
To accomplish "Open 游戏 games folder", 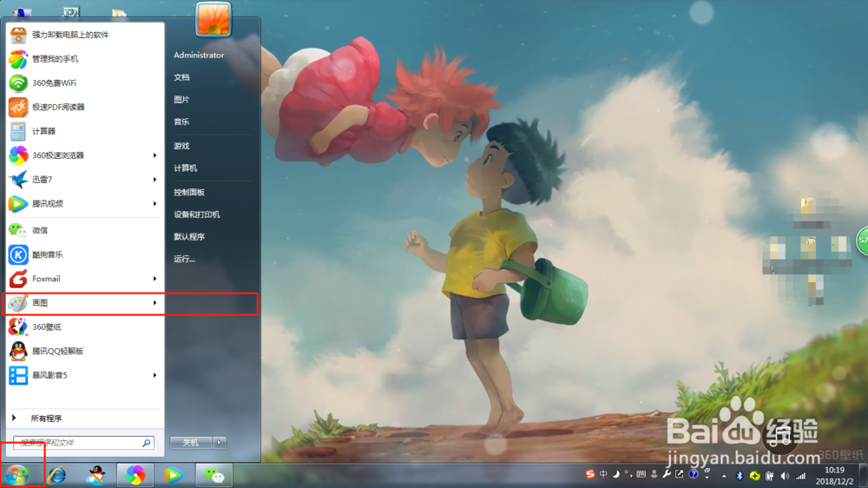I will tap(181, 146).
